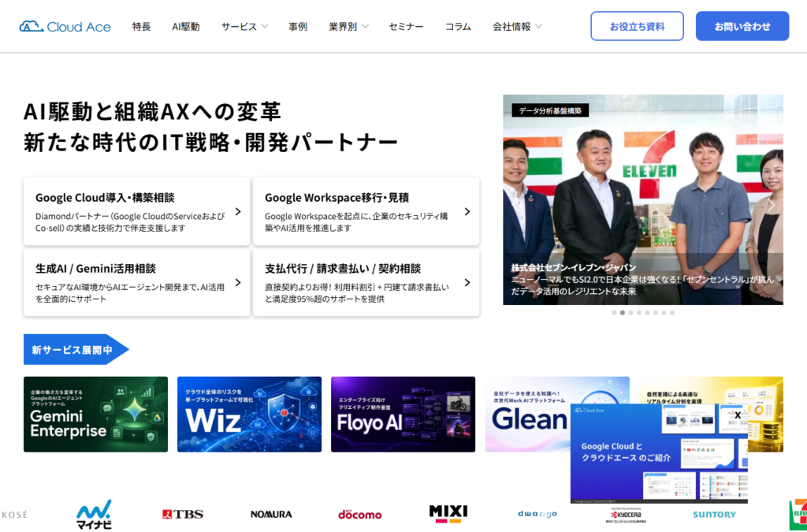Click the お役立ち資料 button
This screenshot has height=532, width=807.
(637, 26)
